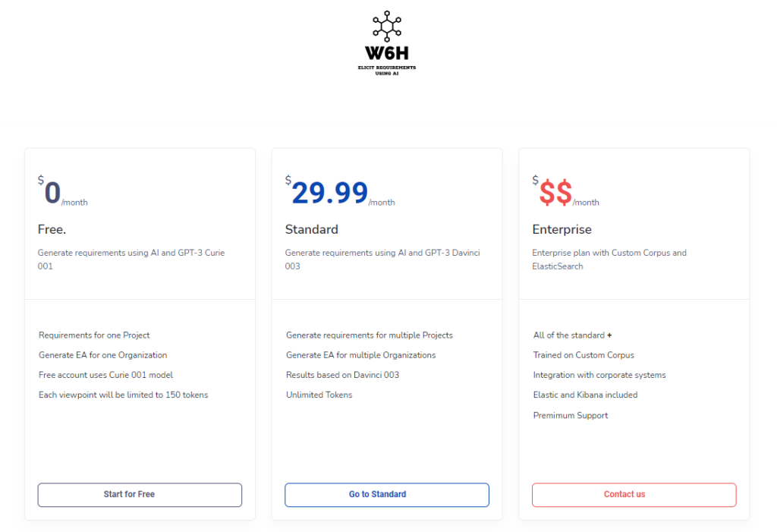Screen dimensions: 777x532
Task: Click 'Premimum Support' feature line
Action: pos(571,415)
